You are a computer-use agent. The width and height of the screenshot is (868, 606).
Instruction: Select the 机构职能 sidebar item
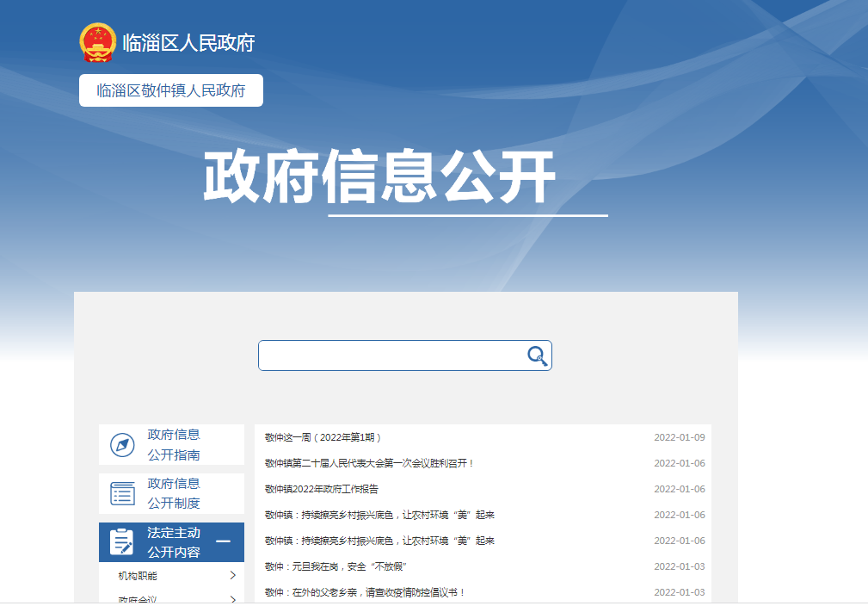[x=138, y=576]
